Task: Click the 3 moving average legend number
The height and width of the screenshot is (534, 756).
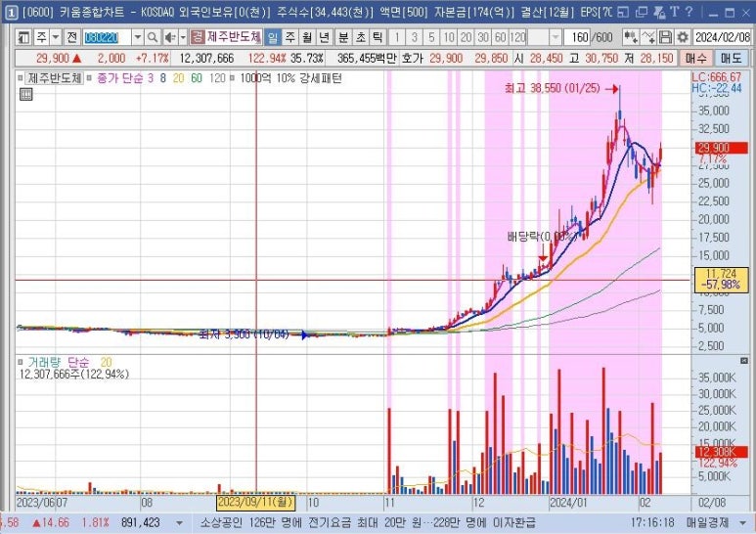Action: point(151,78)
